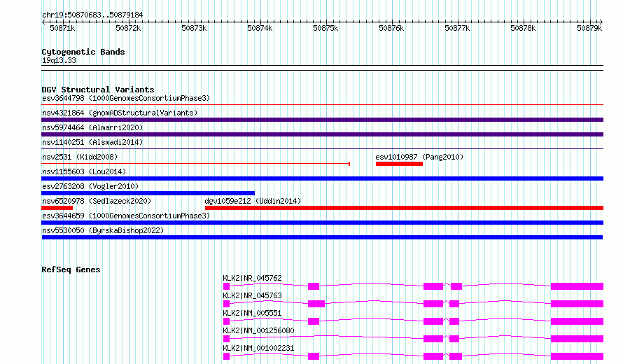This screenshot has height=364, width=623.
Task: Select the dgv1059e212 Uddin2014 red bar
Action: [404, 208]
